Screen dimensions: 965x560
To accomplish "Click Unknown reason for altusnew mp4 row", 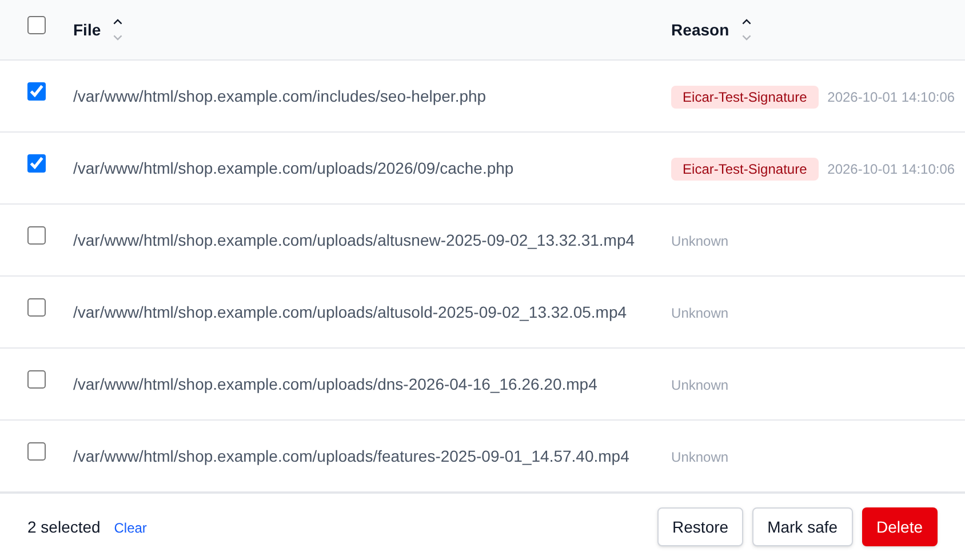I will coord(700,241).
